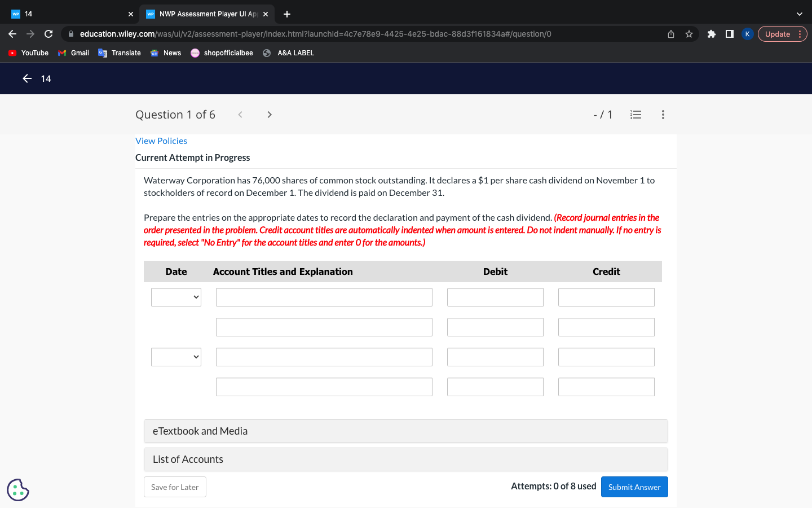
Task: Open the browser share icon
Action: [x=670, y=34]
